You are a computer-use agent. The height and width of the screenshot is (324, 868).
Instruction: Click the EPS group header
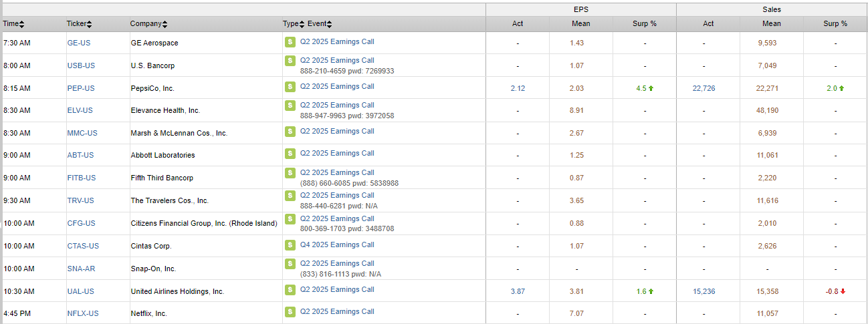click(x=581, y=10)
